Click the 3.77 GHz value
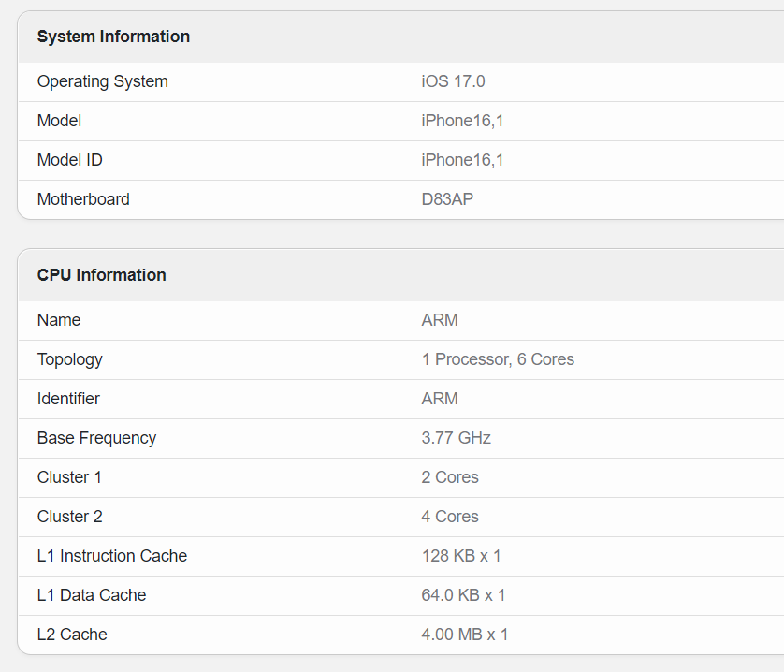784x672 pixels. click(456, 438)
